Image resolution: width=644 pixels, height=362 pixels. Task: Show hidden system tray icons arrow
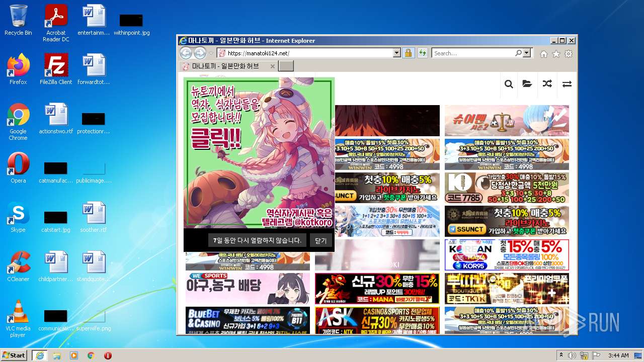click(561, 355)
